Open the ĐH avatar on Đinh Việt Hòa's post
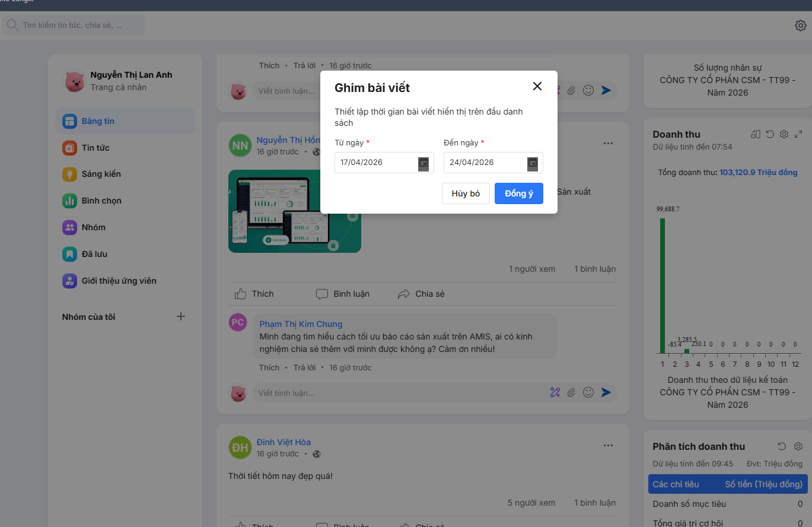Image resolution: width=812 pixels, height=527 pixels. (240, 447)
